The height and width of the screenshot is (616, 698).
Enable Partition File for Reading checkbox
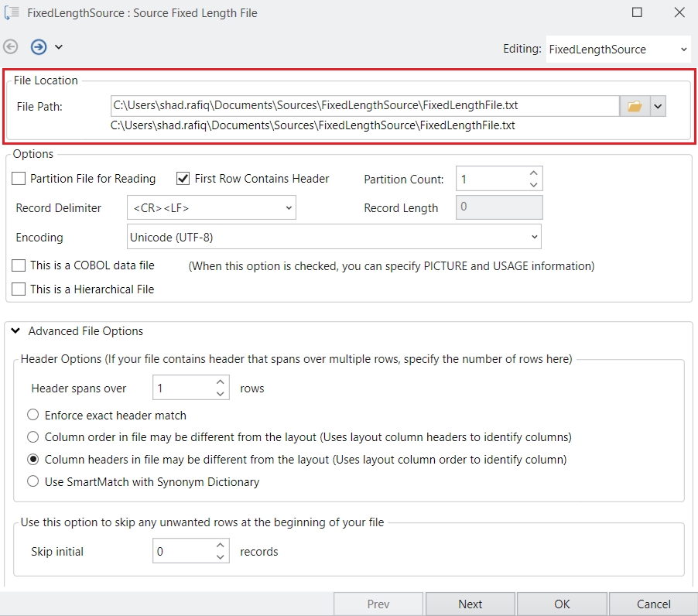[x=19, y=179]
